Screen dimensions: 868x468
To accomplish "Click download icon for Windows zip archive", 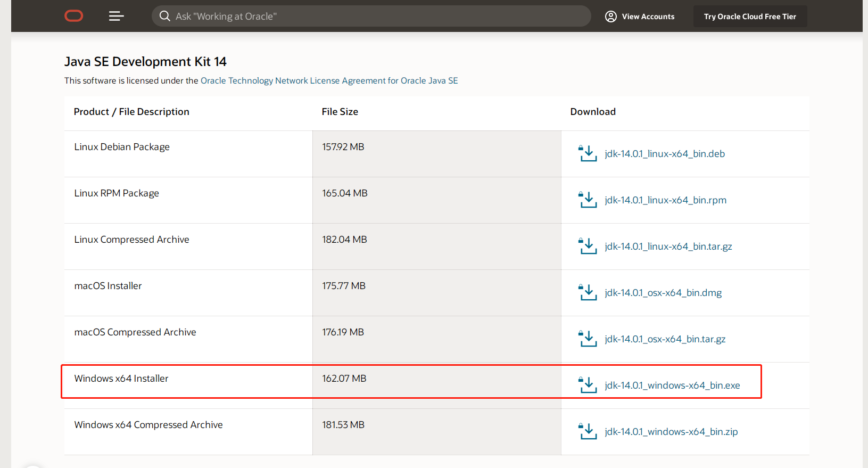I will 588,431.
